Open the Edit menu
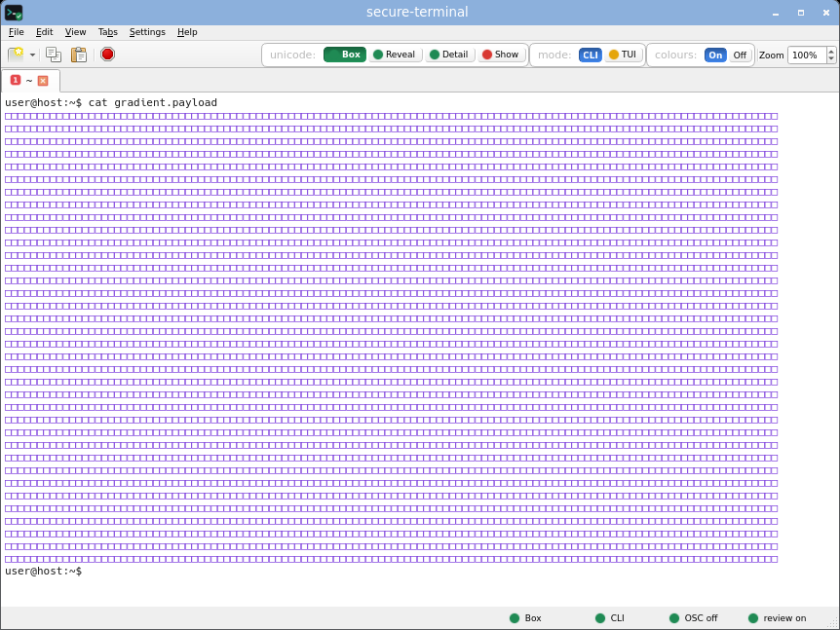Image resolution: width=840 pixels, height=630 pixels. pos(44,32)
